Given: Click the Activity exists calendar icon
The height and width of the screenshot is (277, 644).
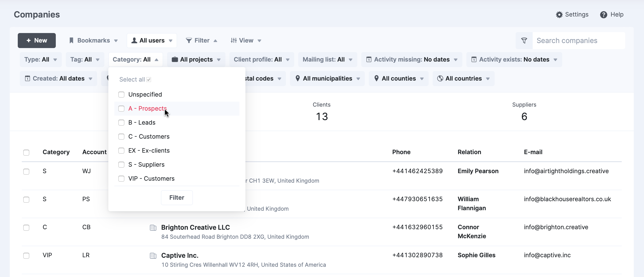Looking at the screenshot, I should point(474,60).
